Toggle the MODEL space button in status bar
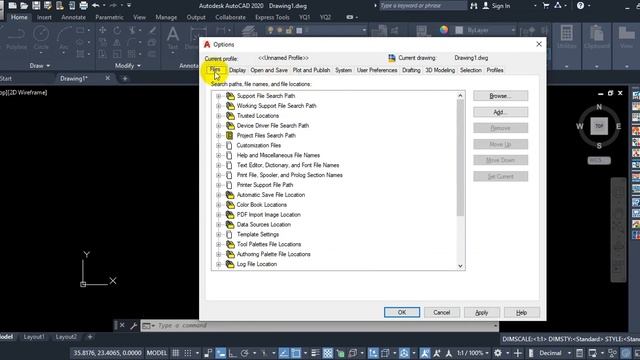640x360 pixels. click(157, 353)
